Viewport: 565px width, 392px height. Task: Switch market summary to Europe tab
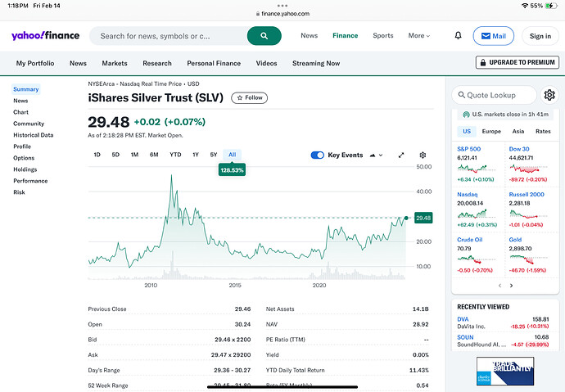pyautogui.click(x=491, y=132)
